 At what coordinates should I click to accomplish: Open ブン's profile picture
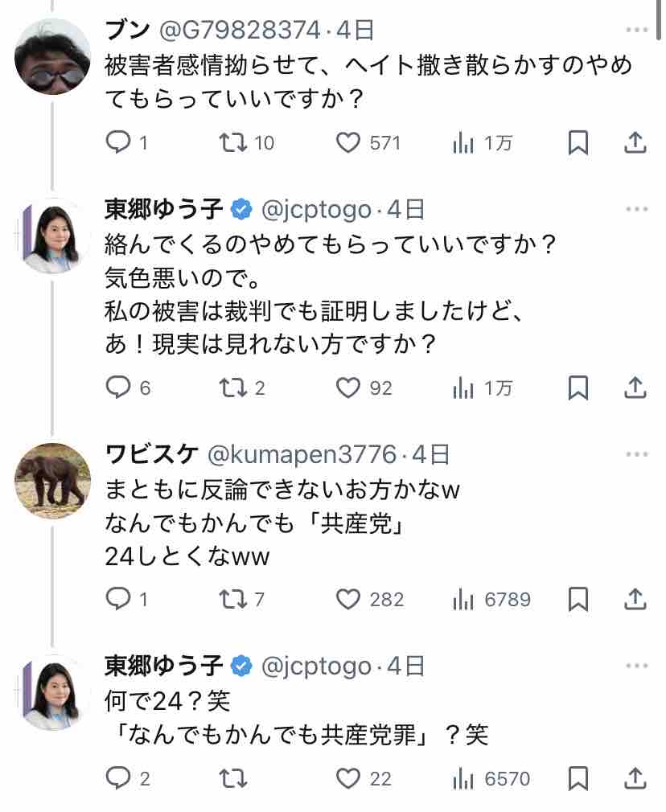[53, 56]
